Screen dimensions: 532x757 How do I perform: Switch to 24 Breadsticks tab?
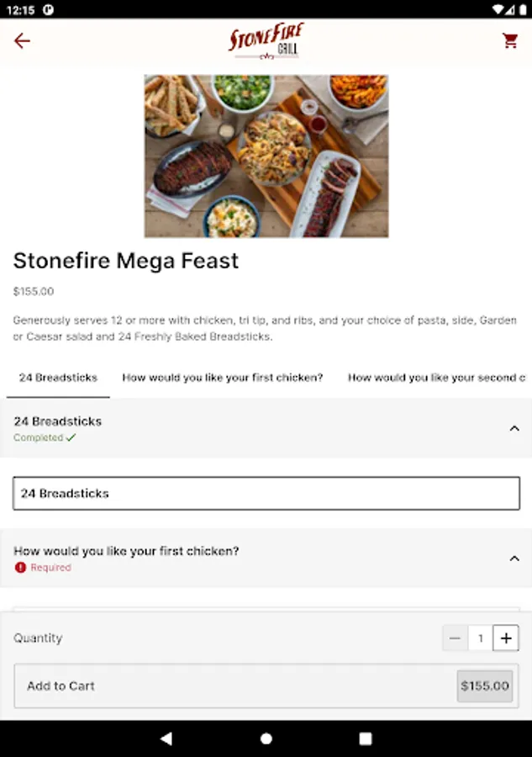pos(58,378)
